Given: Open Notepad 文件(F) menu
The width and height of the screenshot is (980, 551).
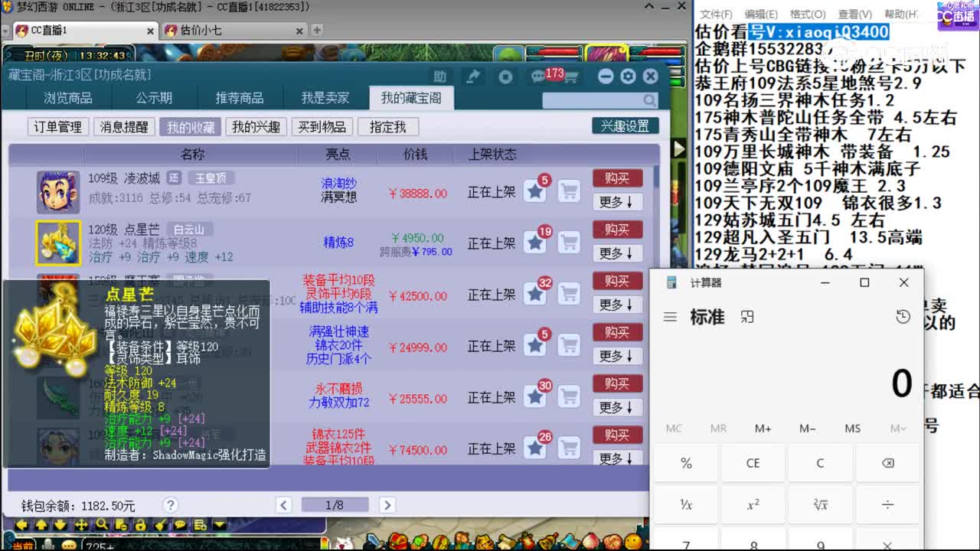Looking at the screenshot, I should coord(716,15).
